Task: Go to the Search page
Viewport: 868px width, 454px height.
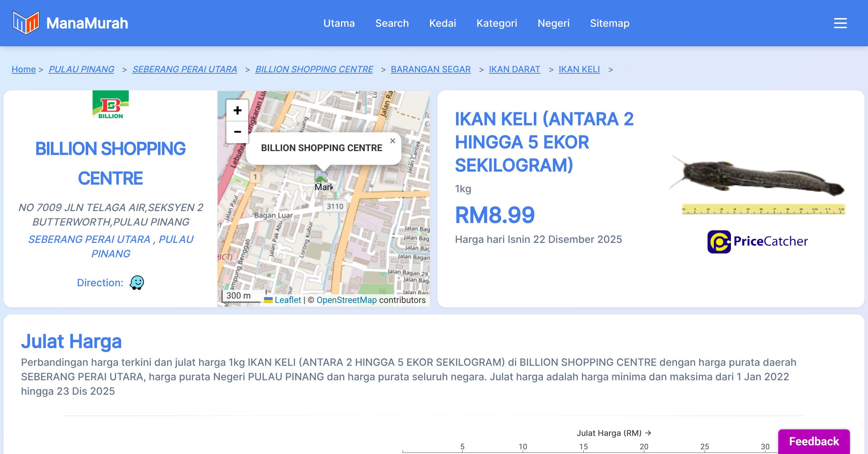Action: (392, 23)
